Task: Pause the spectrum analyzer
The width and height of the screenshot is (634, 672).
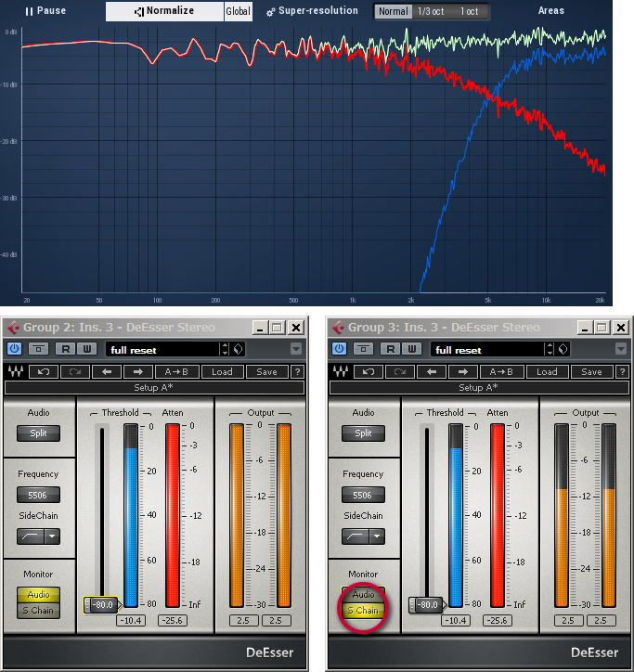Action: [x=45, y=11]
